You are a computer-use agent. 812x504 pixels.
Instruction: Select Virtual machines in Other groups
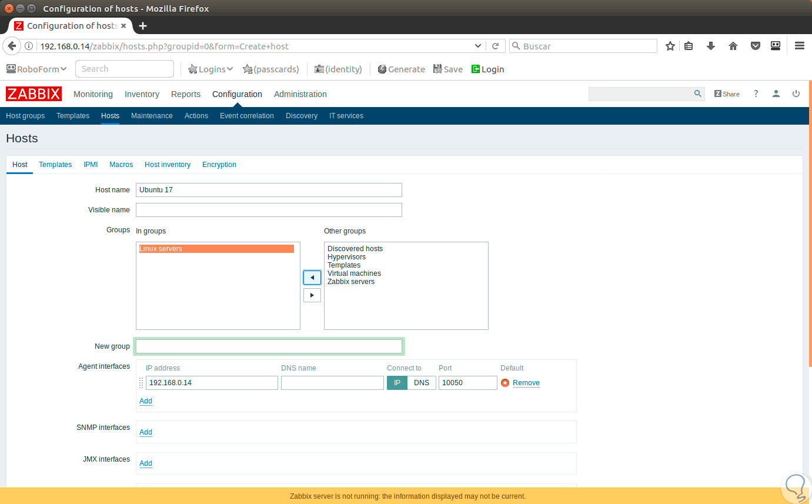[x=354, y=273]
